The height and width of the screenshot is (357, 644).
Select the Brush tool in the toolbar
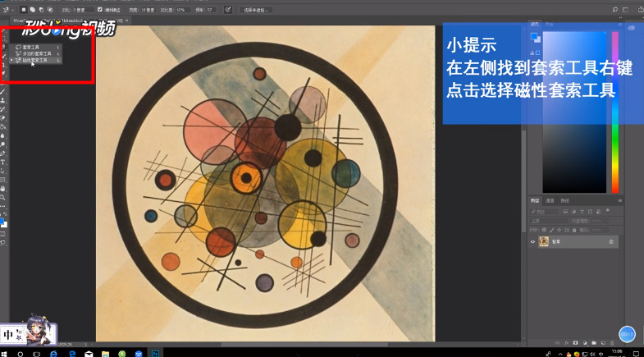coord(3,91)
